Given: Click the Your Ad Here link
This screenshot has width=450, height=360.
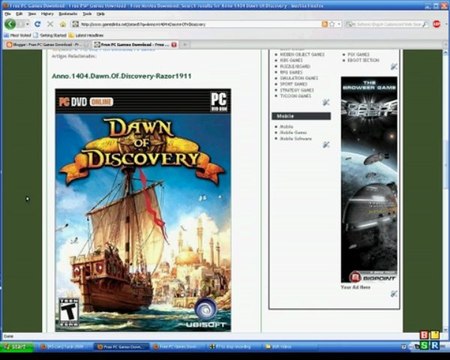Looking at the screenshot, I should 355,287.
